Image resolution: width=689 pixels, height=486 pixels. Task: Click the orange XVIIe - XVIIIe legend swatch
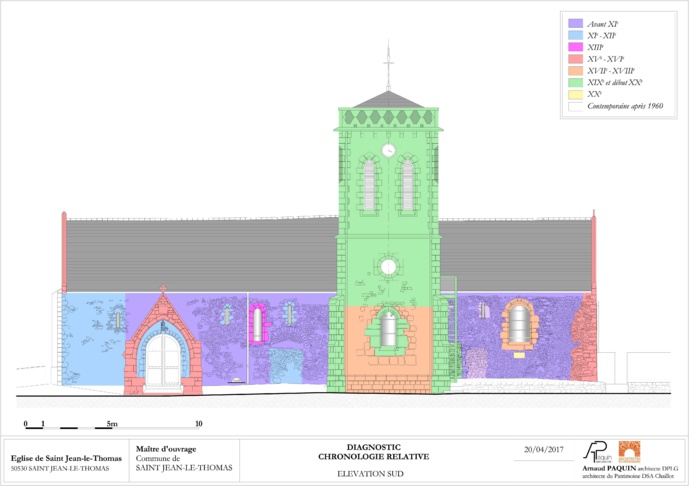pyautogui.click(x=576, y=70)
